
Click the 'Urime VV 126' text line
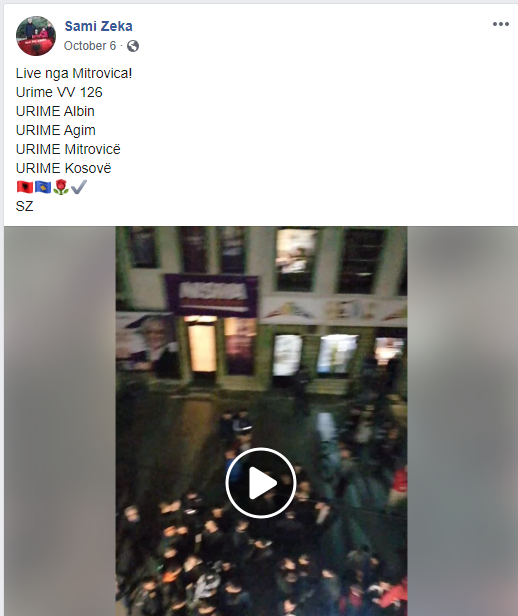[59, 92]
